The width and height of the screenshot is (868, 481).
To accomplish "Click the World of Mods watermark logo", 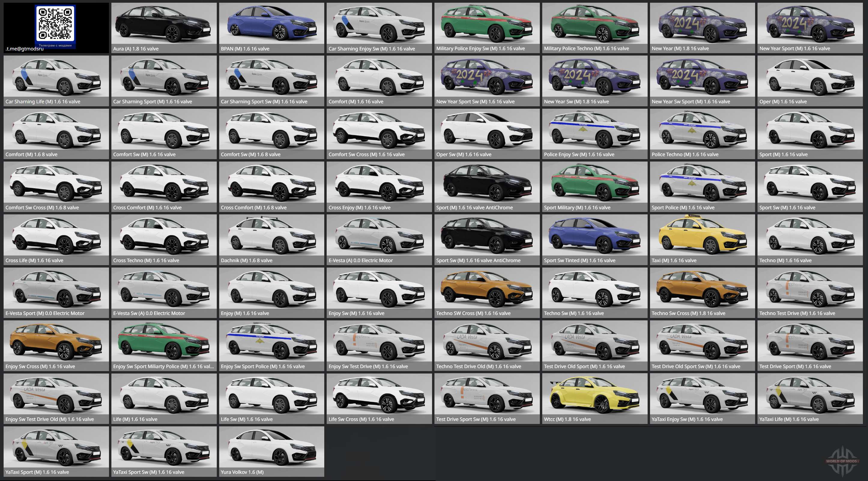I will pos(842,461).
